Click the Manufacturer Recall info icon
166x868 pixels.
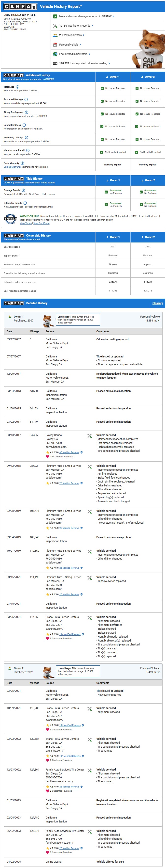click(28, 150)
